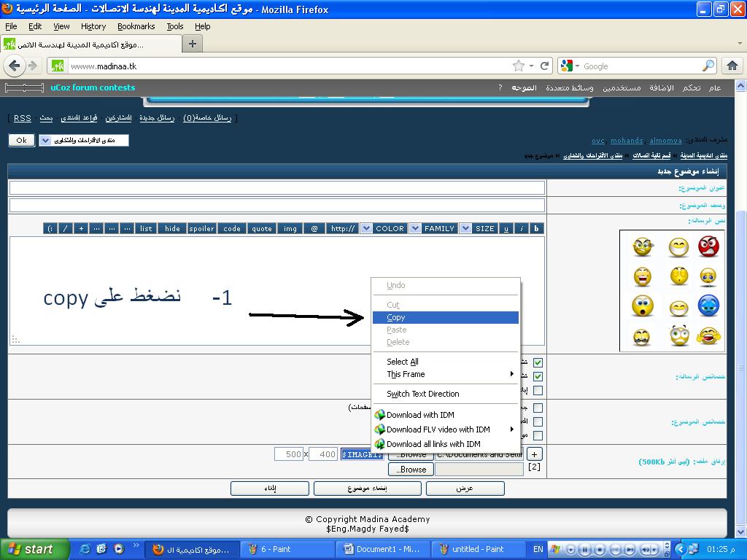Insert a quote block with 'quote' button
The height and width of the screenshot is (560, 747).
(262, 228)
